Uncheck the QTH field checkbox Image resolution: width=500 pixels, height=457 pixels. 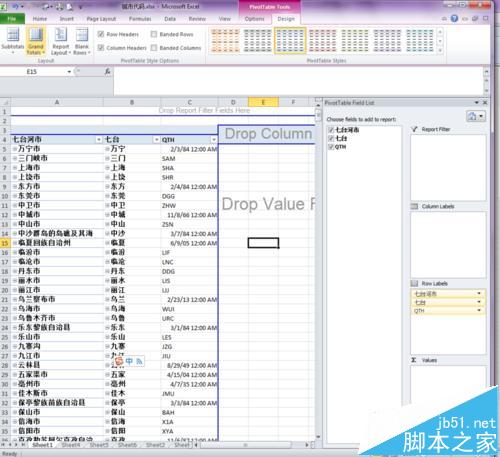(331, 147)
